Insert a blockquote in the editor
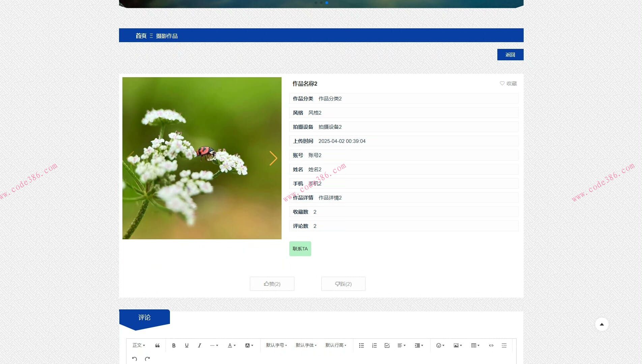Screen dimensions: 642x364 [157, 345]
